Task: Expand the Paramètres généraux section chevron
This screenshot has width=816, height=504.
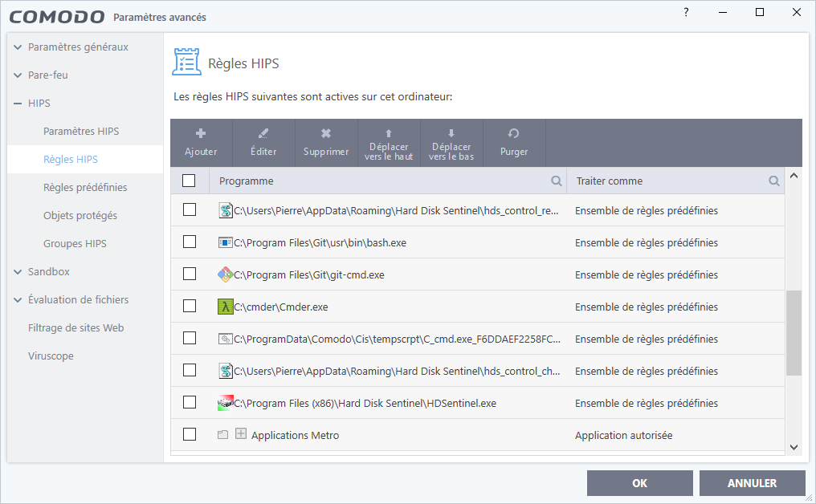Action: click(x=18, y=47)
